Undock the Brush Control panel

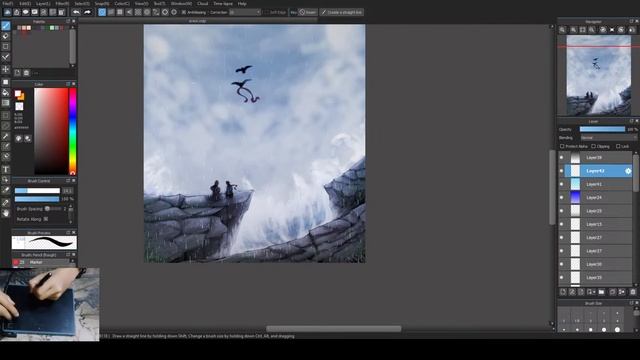coord(68,180)
